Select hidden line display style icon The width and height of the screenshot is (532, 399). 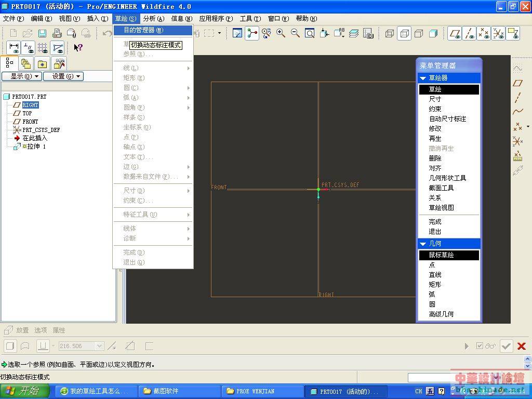pos(404,33)
